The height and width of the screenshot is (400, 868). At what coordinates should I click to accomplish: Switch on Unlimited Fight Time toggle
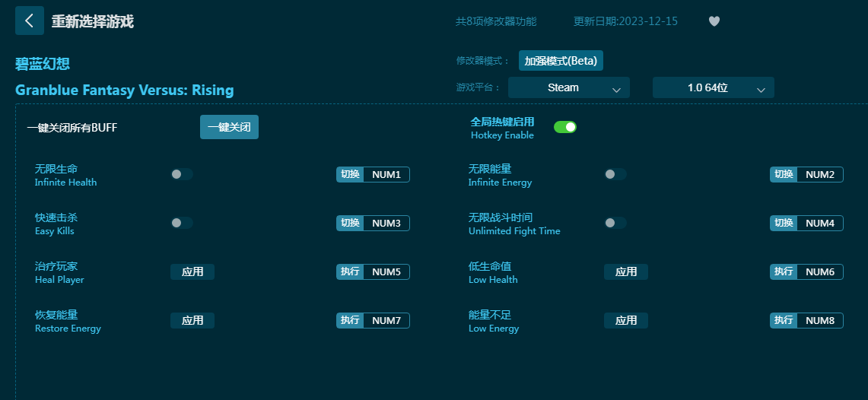(615, 223)
